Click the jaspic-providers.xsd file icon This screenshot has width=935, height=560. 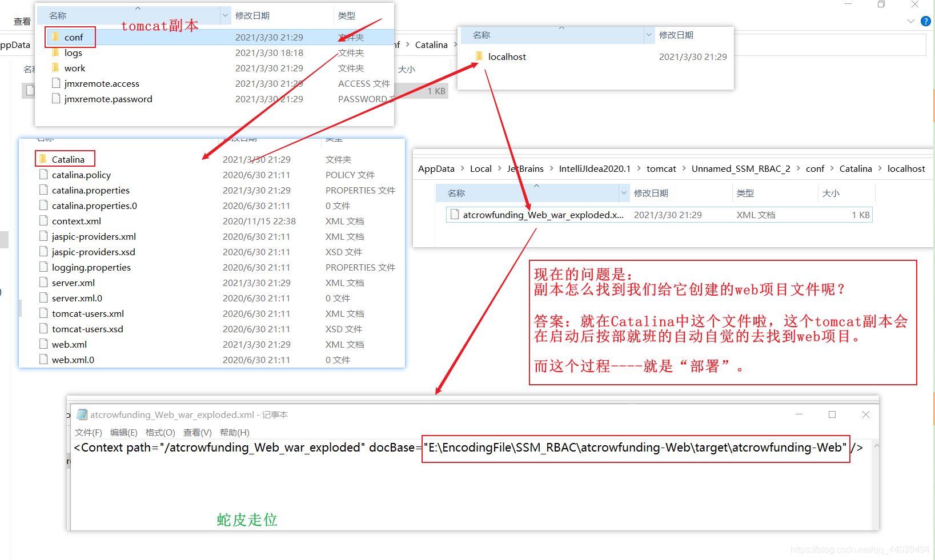point(43,252)
